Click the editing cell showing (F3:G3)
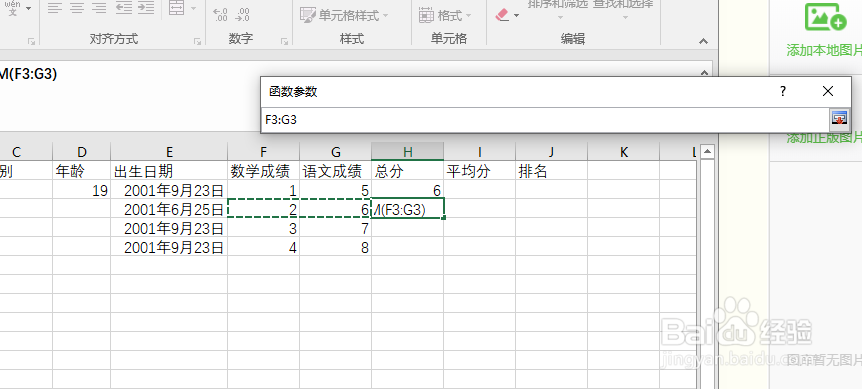 coord(407,209)
